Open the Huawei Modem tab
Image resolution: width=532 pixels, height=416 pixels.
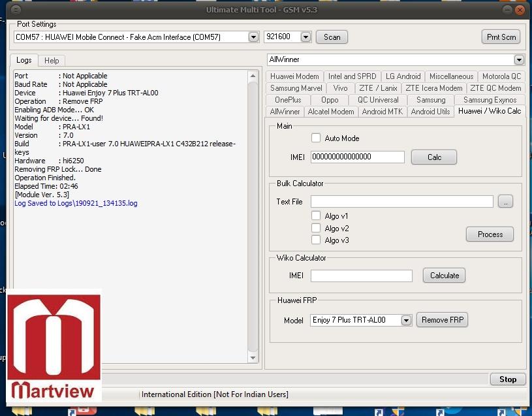pyautogui.click(x=294, y=76)
